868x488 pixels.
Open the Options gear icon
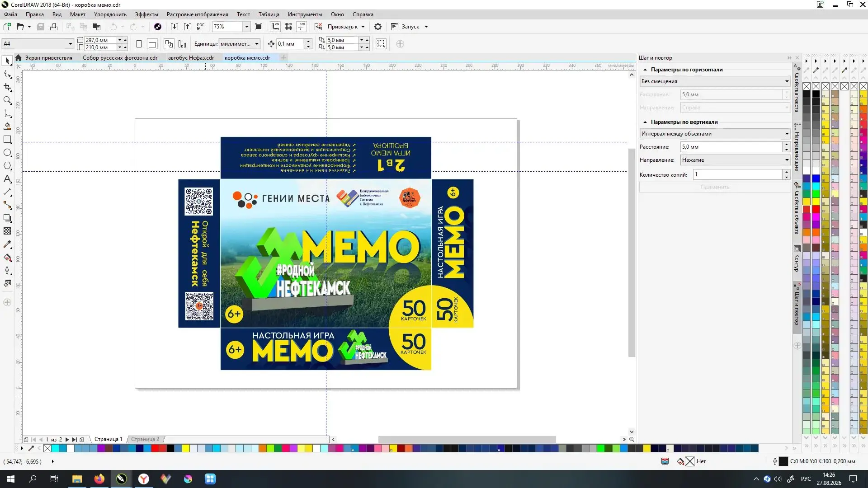click(x=378, y=27)
